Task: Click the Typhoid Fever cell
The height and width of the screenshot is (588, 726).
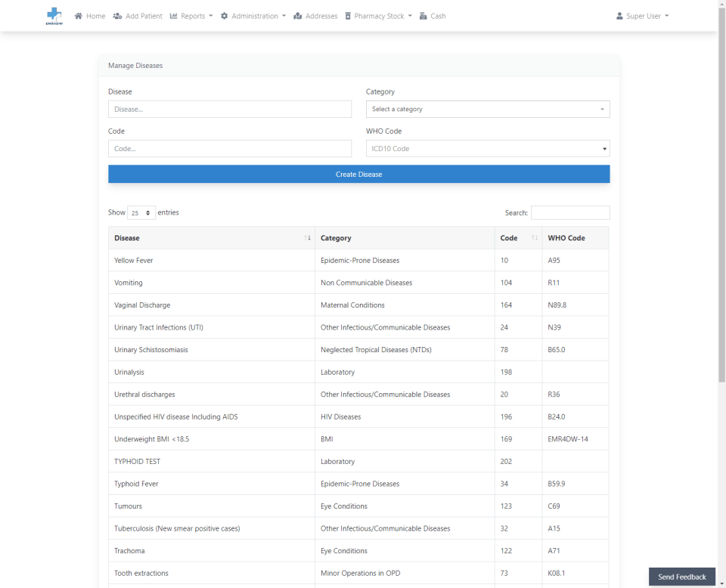Action: 212,484
